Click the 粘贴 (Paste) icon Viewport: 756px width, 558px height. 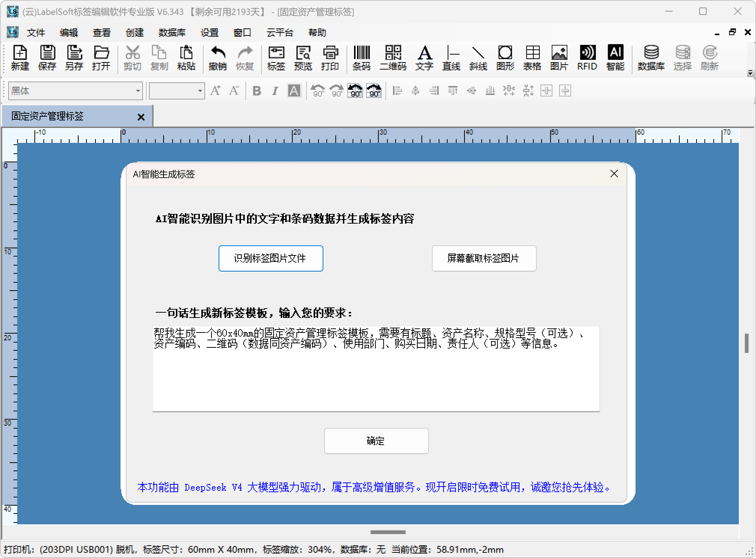click(x=186, y=58)
